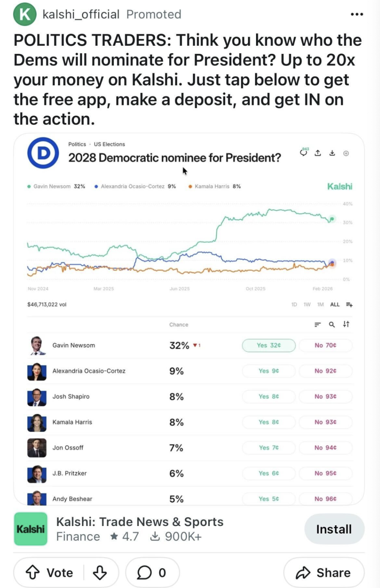
Task: Open the sort lines icon above candidates list
Action: click(317, 324)
